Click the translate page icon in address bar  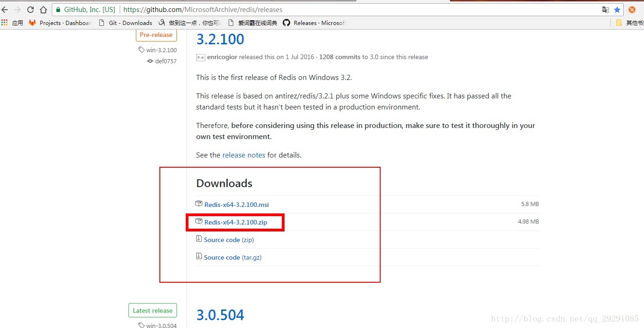[606, 9]
